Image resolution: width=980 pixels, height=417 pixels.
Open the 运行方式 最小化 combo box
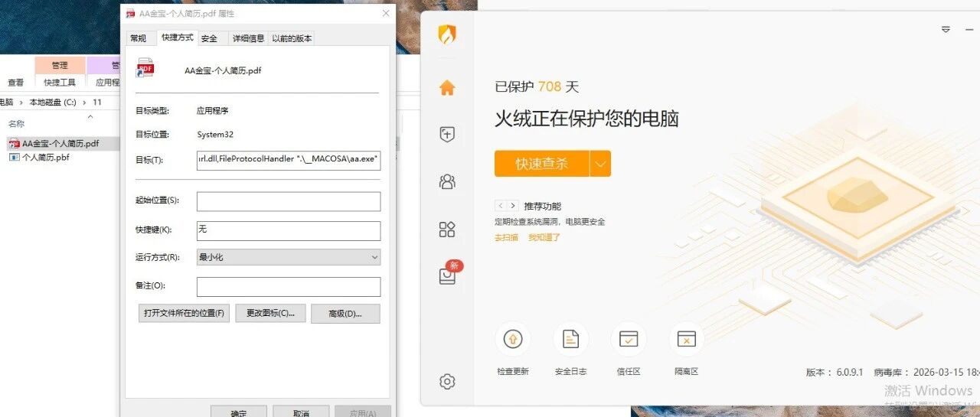point(289,257)
